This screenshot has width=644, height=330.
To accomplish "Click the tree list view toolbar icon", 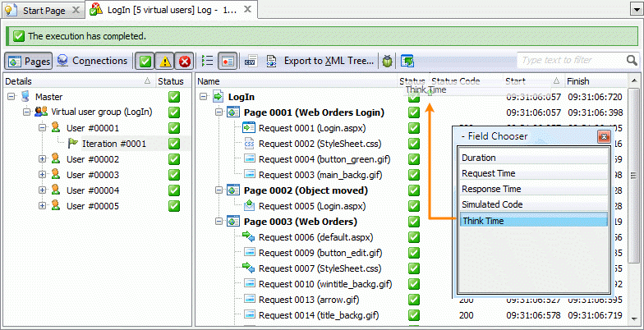I will [x=207, y=61].
